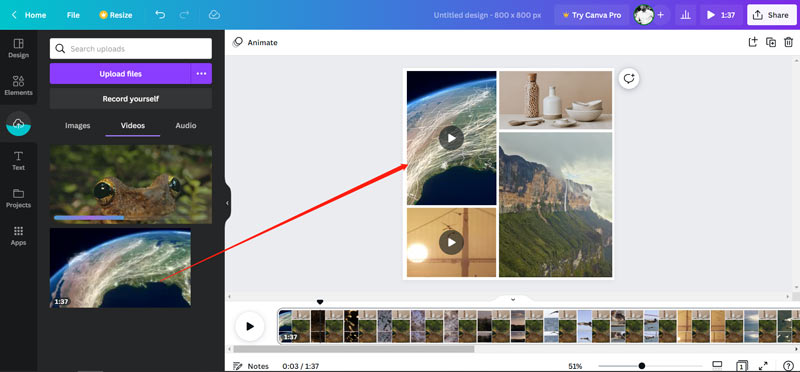Select the frog video thumbnail

pos(131,184)
